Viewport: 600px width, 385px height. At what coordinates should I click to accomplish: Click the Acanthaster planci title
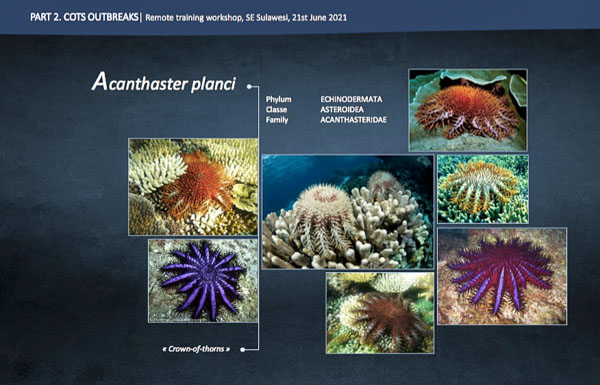(x=164, y=83)
